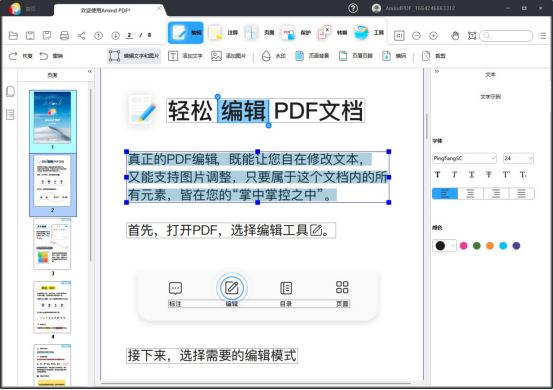Click 添加文字 add text tool

coord(186,56)
